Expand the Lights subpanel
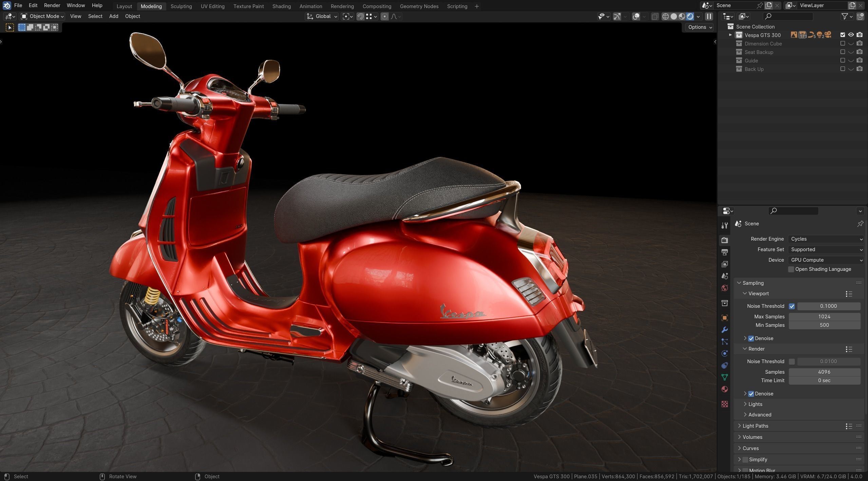The width and height of the screenshot is (868, 481). pyautogui.click(x=745, y=405)
